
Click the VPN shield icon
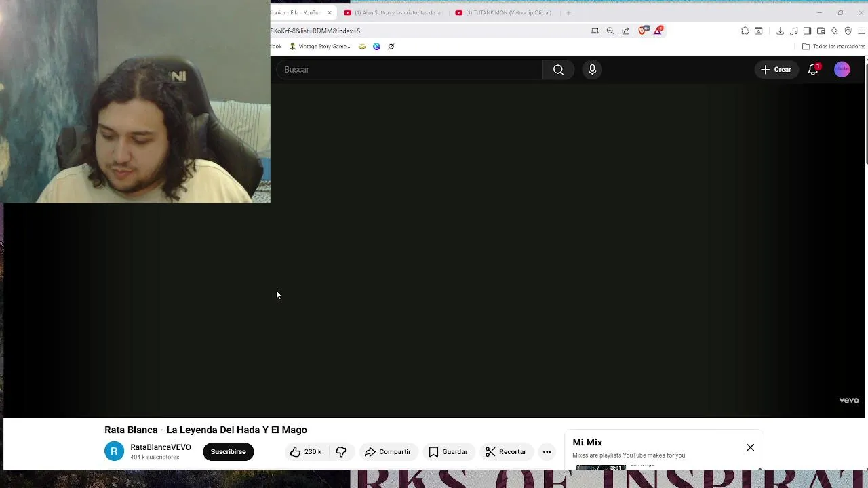click(848, 30)
